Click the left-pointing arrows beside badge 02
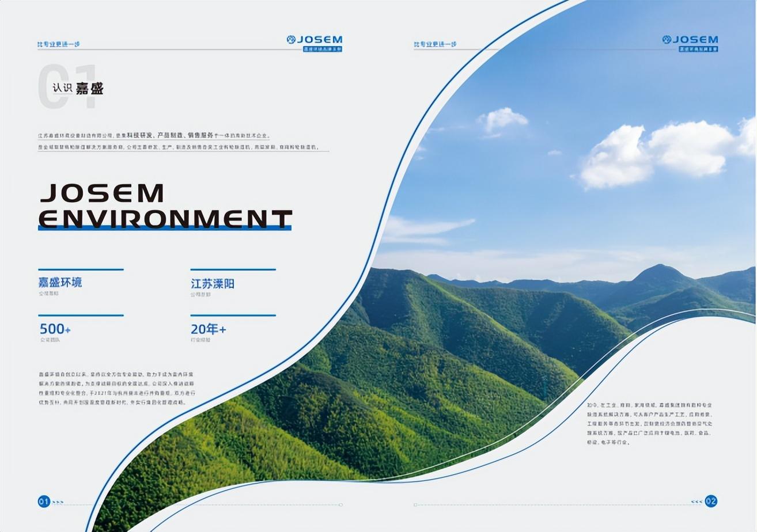The image size is (757, 532). 697,502
